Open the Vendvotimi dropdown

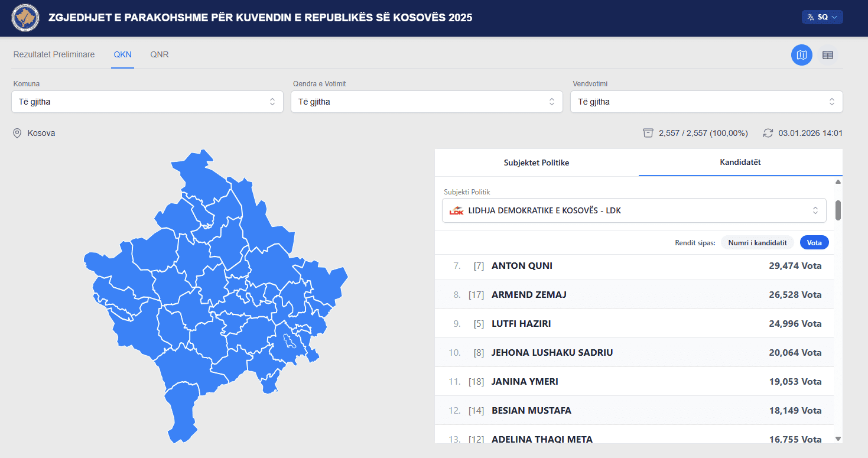[706, 102]
